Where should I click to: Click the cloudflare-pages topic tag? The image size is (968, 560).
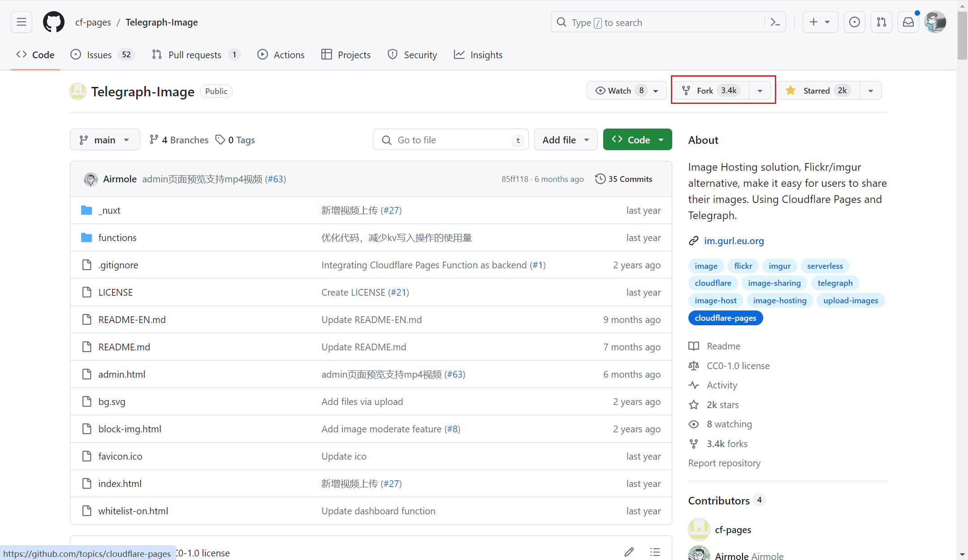click(725, 318)
